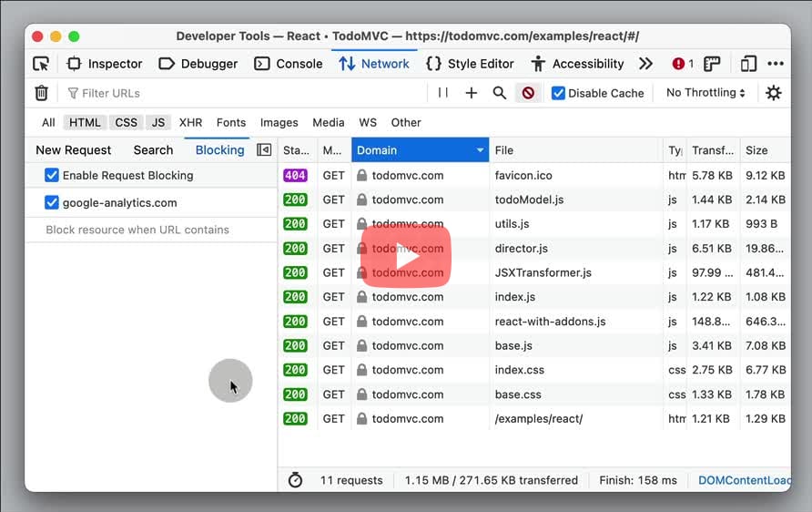The width and height of the screenshot is (812, 512).
Task: Activate the element picker icon
Action: [41, 64]
